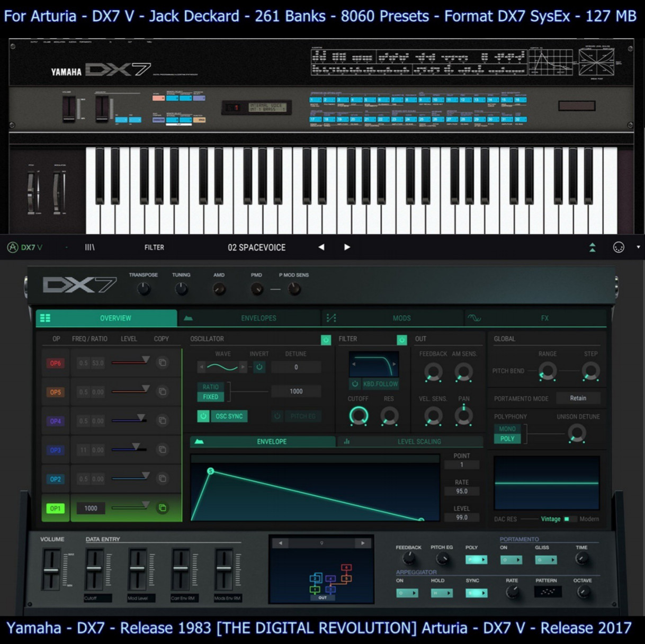Switch to the MODS tab
645x644 pixels.
pyautogui.click(x=393, y=318)
